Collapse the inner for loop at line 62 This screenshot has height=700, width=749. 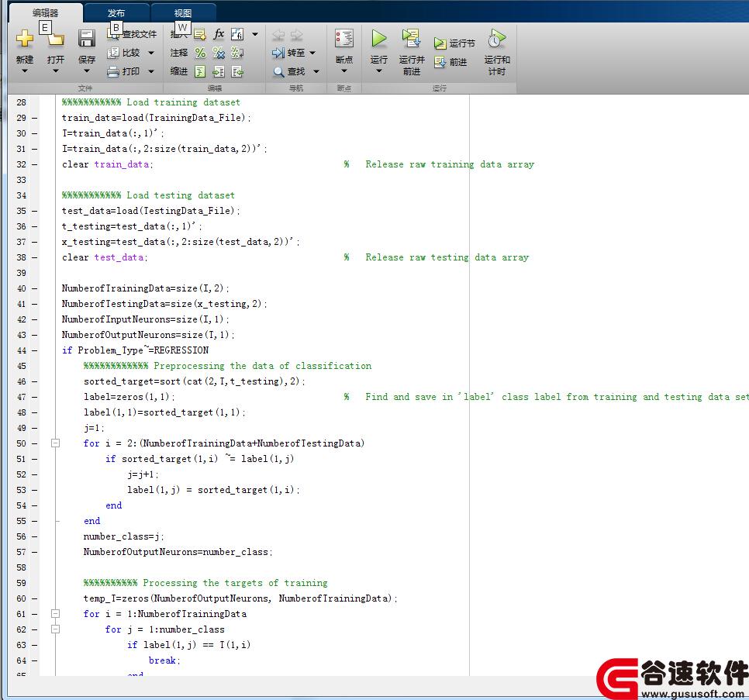pos(55,629)
